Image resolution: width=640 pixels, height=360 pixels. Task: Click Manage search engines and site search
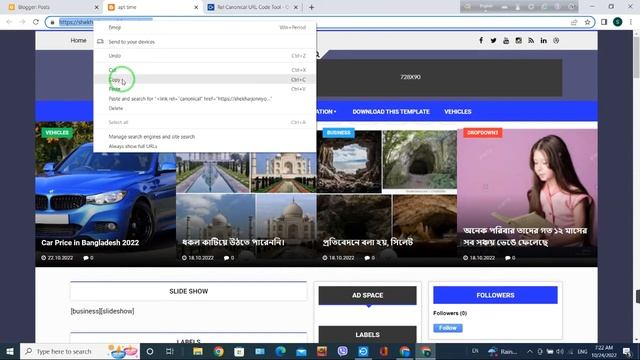coord(205,137)
